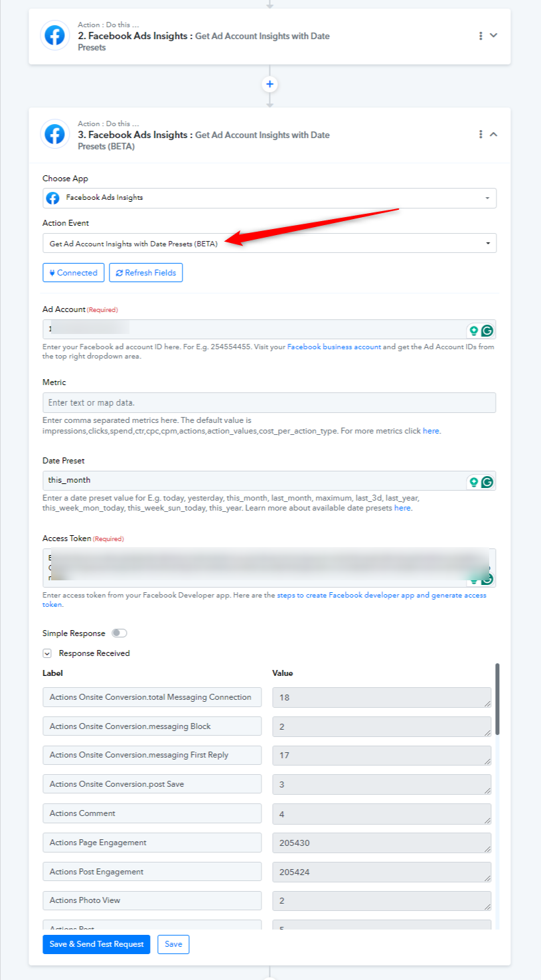
Task: Open three-dot menu of step 3
Action: coord(481,134)
